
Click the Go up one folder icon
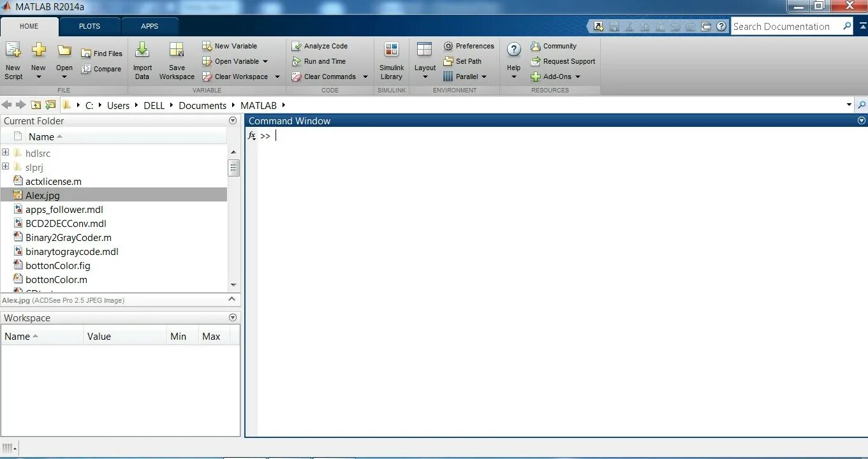[36, 105]
